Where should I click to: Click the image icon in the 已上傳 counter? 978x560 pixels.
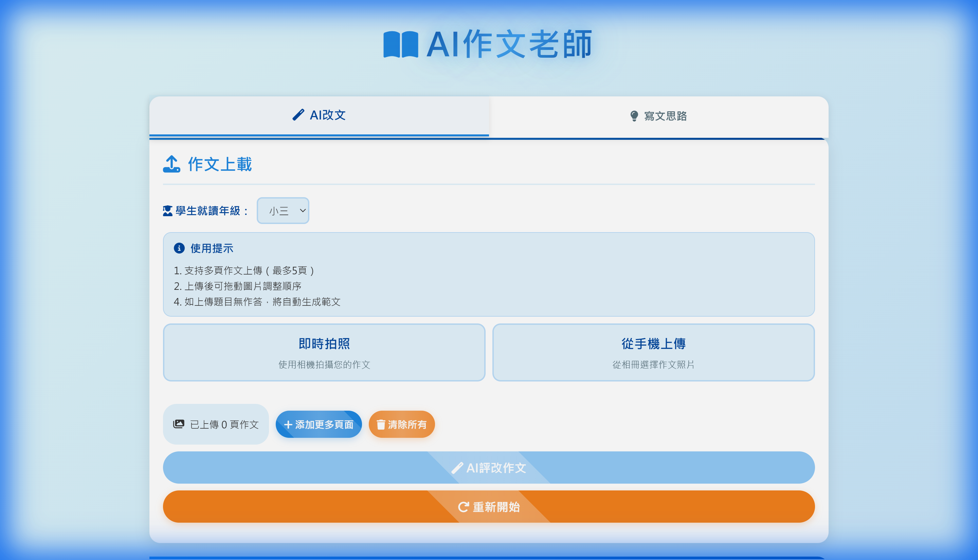coord(179,424)
